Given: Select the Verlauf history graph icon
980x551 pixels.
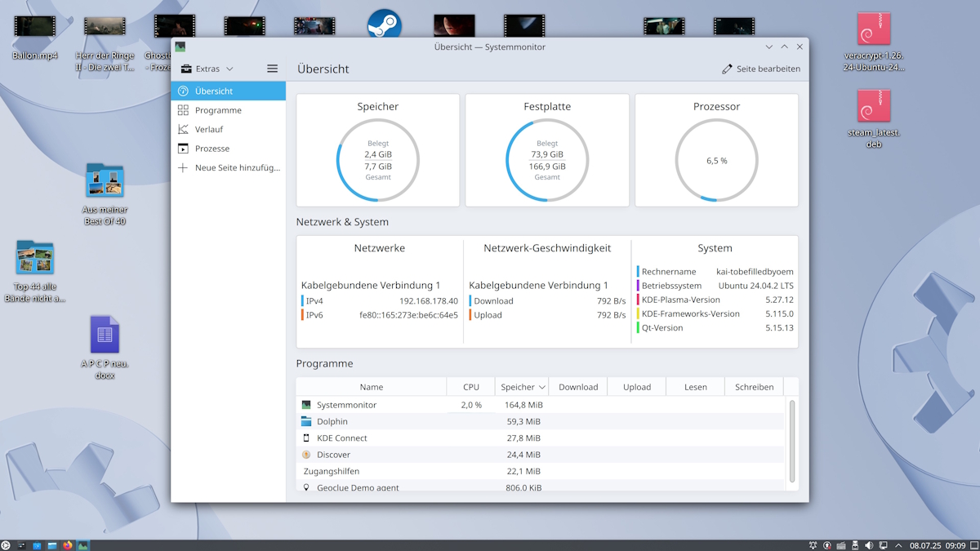Looking at the screenshot, I should 183,129.
